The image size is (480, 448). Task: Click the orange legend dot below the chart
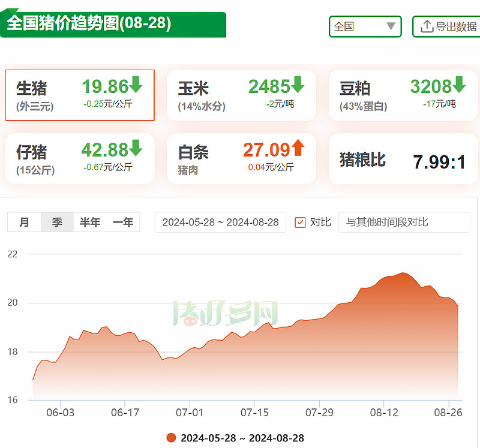[x=171, y=438]
